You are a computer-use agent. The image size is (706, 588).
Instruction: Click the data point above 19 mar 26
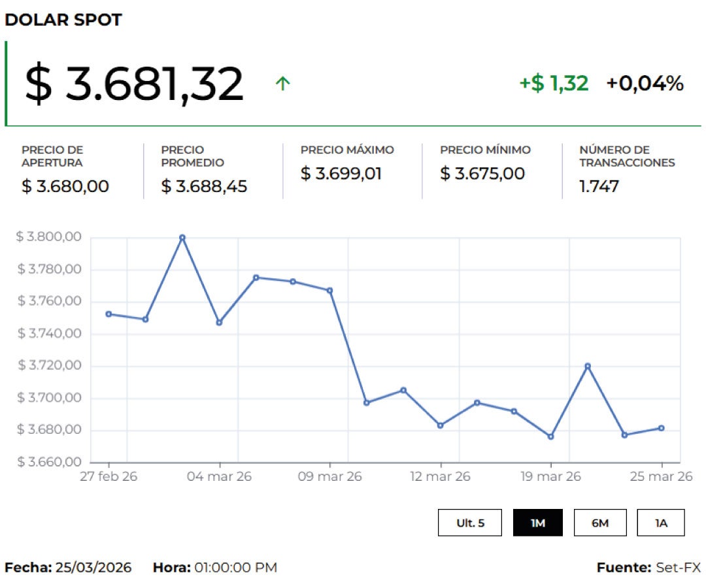[550, 436]
